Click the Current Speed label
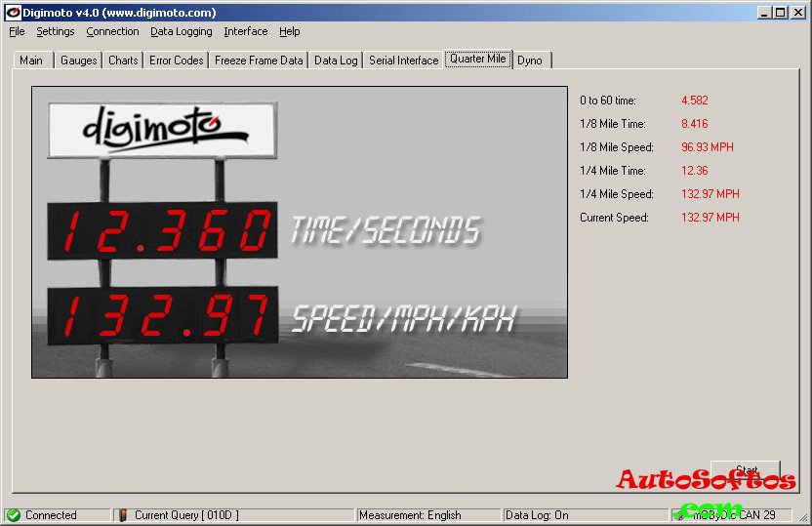This screenshot has height=526, width=812. tap(614, 218)
